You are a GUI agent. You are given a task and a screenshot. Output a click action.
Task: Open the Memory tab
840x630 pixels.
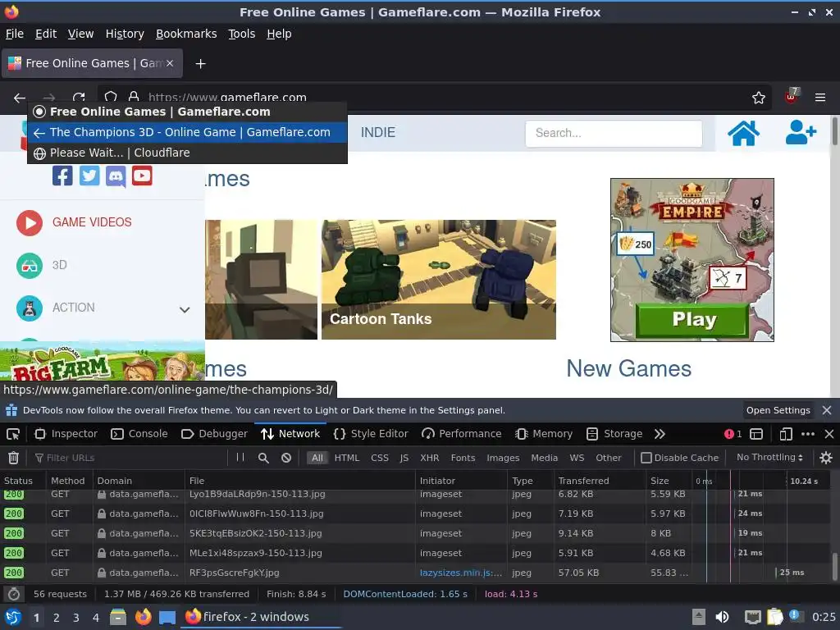(x=544, y=434)
